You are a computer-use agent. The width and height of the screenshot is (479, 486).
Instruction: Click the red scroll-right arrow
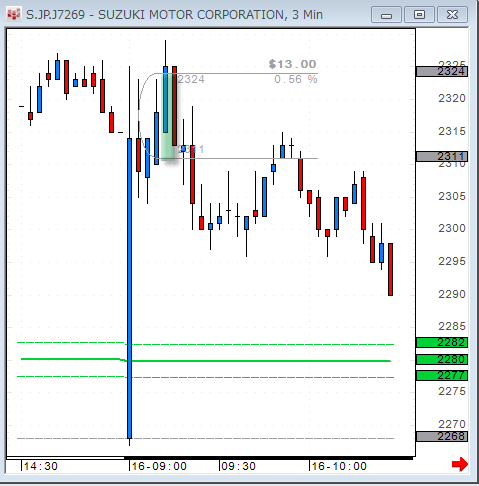460,464
